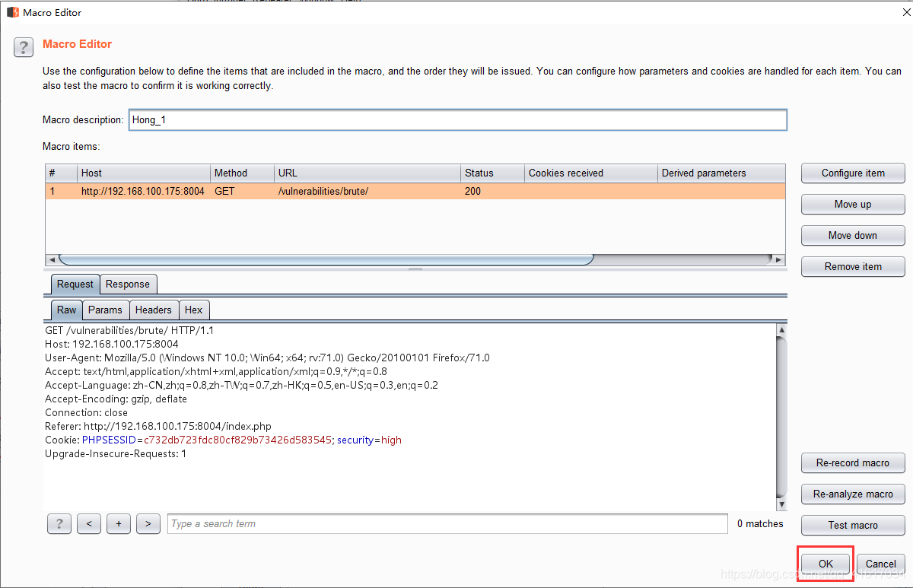Click the table's right scroll arrow
Screen dimensions: 913x588
778,259
